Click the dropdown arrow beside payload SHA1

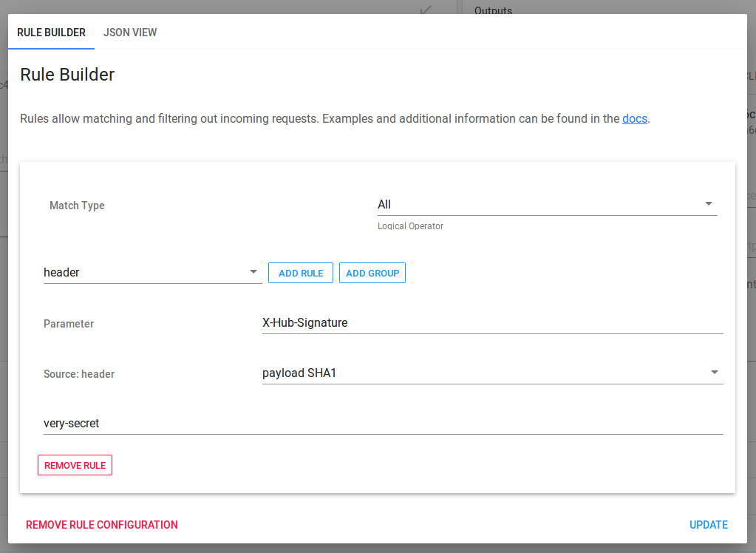(715, 373)
